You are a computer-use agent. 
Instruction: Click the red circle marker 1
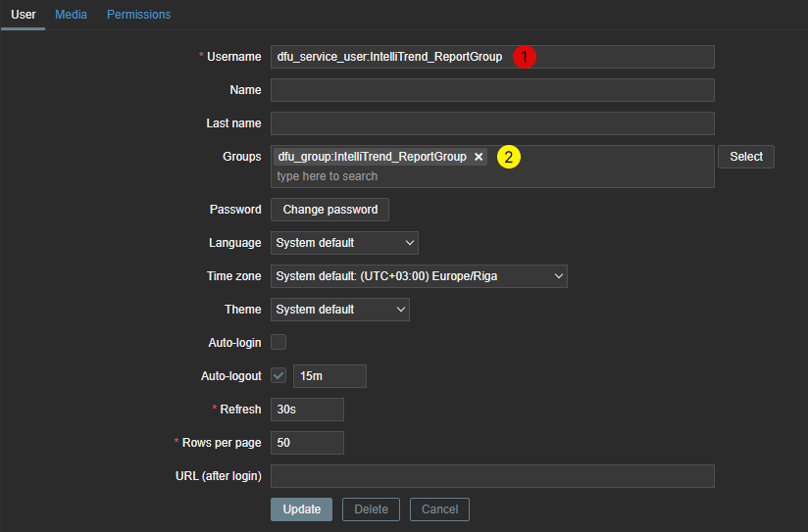(525, 57)
